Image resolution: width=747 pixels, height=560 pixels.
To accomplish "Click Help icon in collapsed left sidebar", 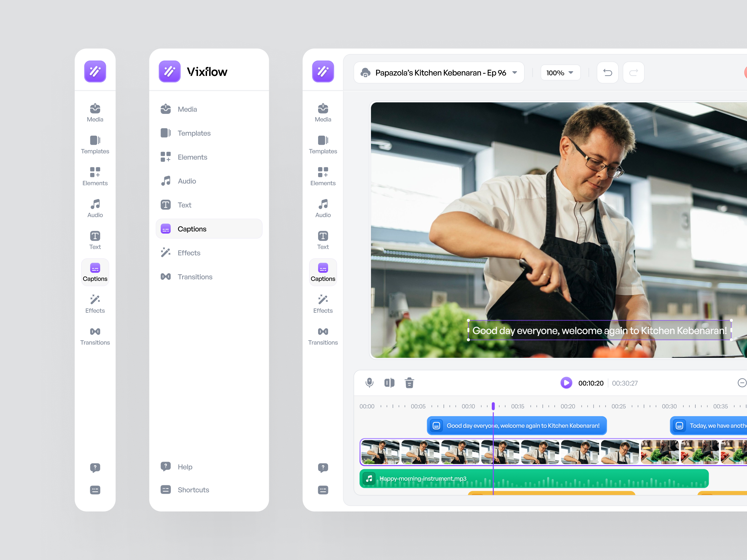I will 95,467.
